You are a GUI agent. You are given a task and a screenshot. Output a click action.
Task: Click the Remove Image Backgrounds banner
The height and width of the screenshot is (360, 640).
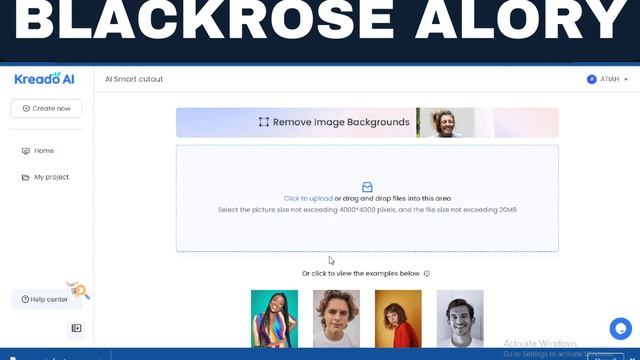click(x=367, y=122)
